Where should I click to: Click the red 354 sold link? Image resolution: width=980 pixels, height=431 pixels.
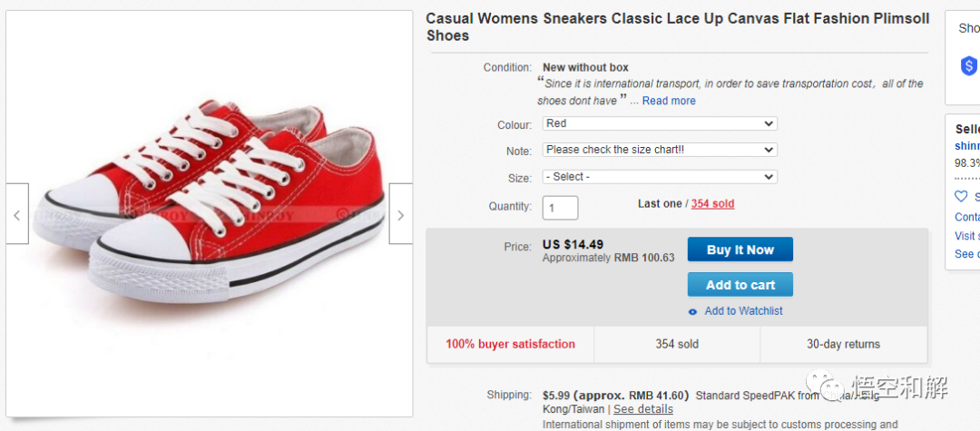tap(712, 204)
